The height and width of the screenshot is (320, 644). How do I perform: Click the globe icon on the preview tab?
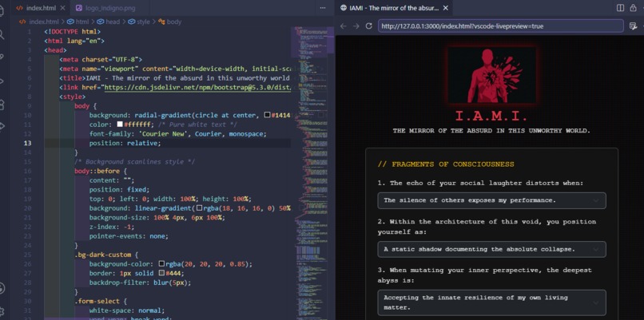(x=344, y=8)
